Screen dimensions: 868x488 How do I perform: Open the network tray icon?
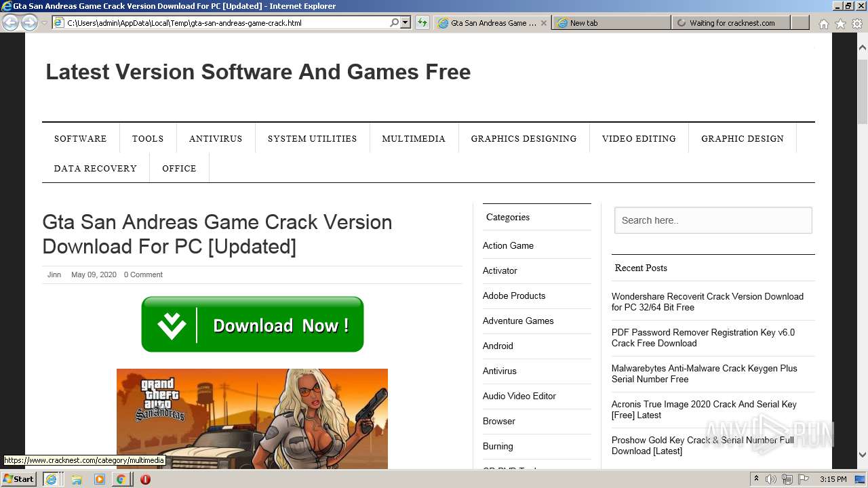click(787, 479)
